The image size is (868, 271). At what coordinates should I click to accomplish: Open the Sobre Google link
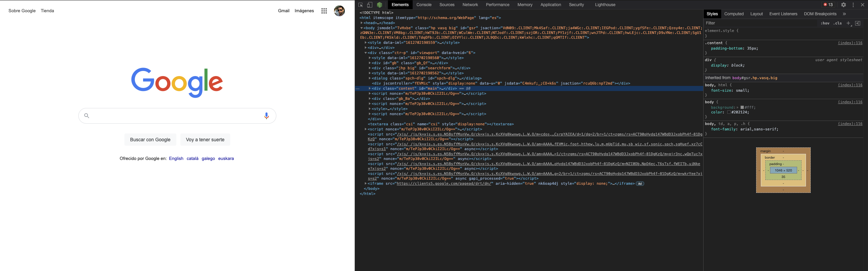pos(22,11)
